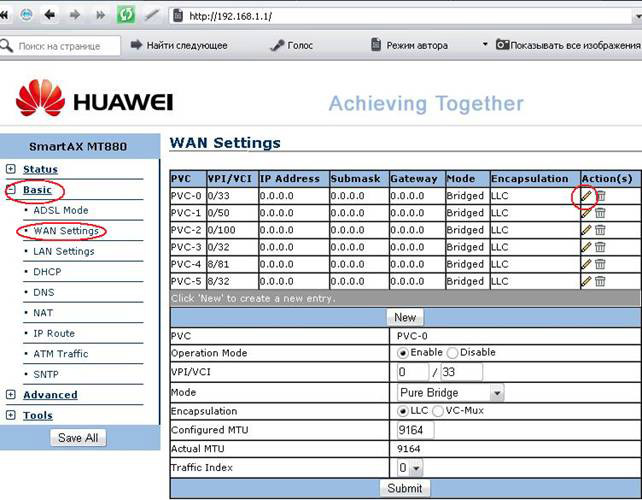Go to WAN Settings page
Image resolution: width=642 pixels, height=500 pixels.
click(x=66, y=231)
